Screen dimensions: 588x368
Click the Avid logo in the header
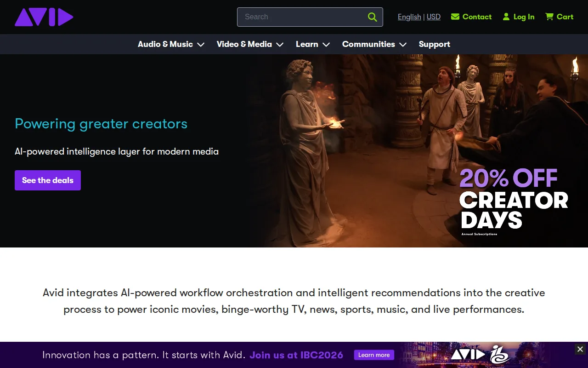44,17
